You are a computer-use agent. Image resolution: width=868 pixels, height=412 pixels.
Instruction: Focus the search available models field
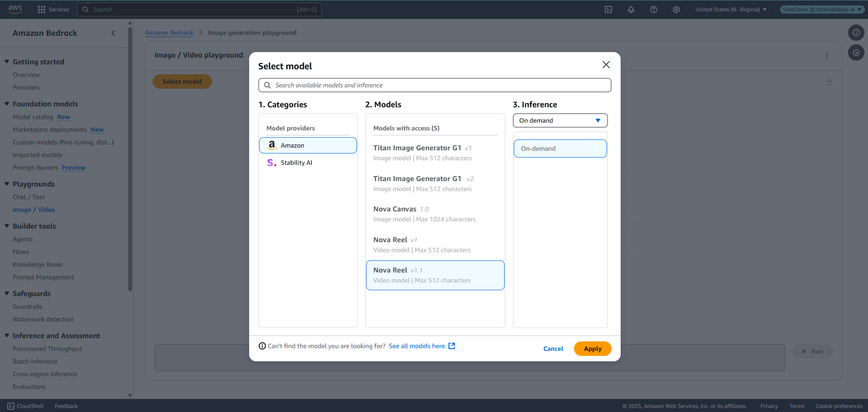tap(435, 85)
